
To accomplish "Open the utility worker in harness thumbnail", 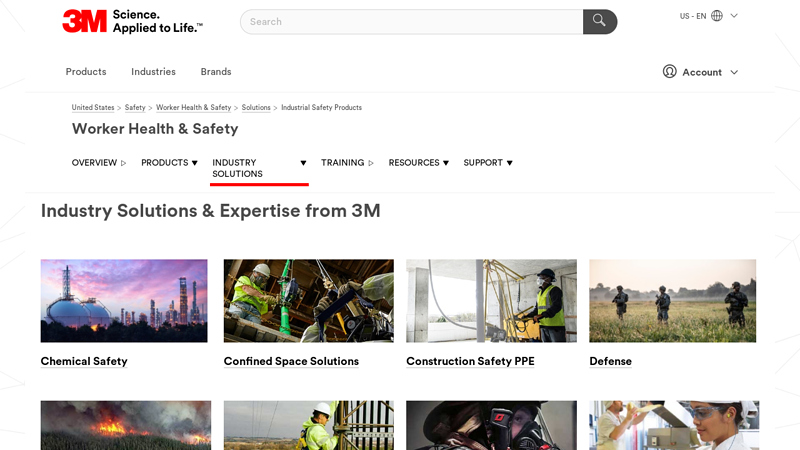I will pos(309,425).
